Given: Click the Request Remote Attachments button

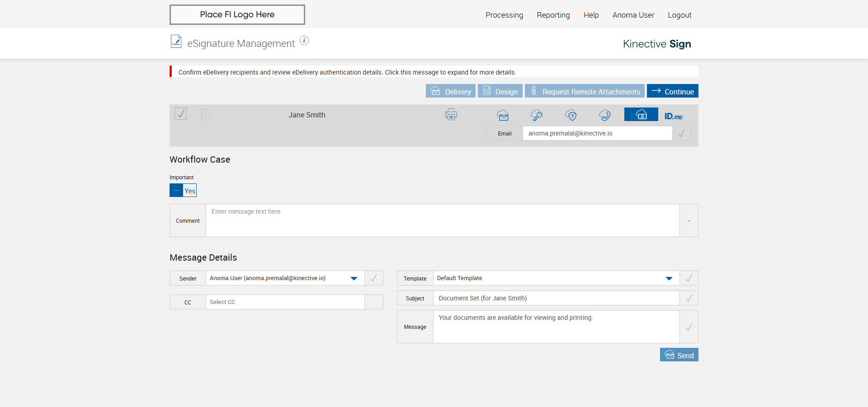Looking at the screenshot, I should [x=585, y=91].
